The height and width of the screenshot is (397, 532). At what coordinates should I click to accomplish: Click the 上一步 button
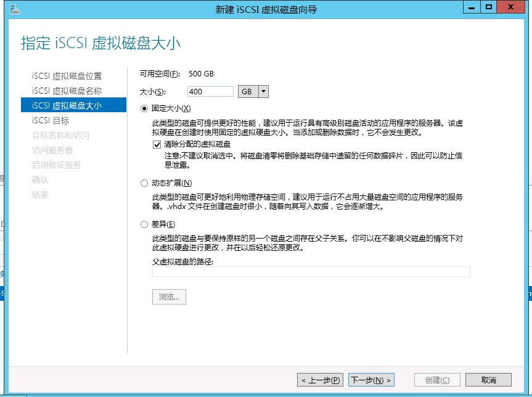click(321, 380)
